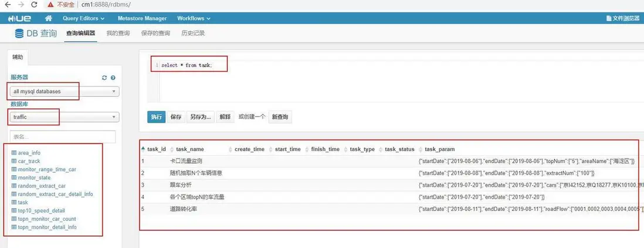Click table icon beside monitor_state
This screenshot has width=644, height=248.
pos(14,177)
